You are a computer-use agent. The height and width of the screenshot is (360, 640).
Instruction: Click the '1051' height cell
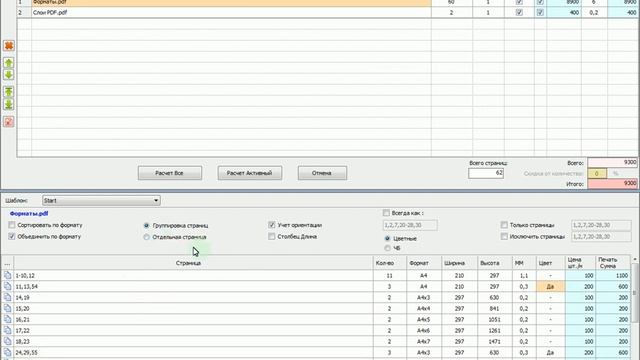[495, 320]
